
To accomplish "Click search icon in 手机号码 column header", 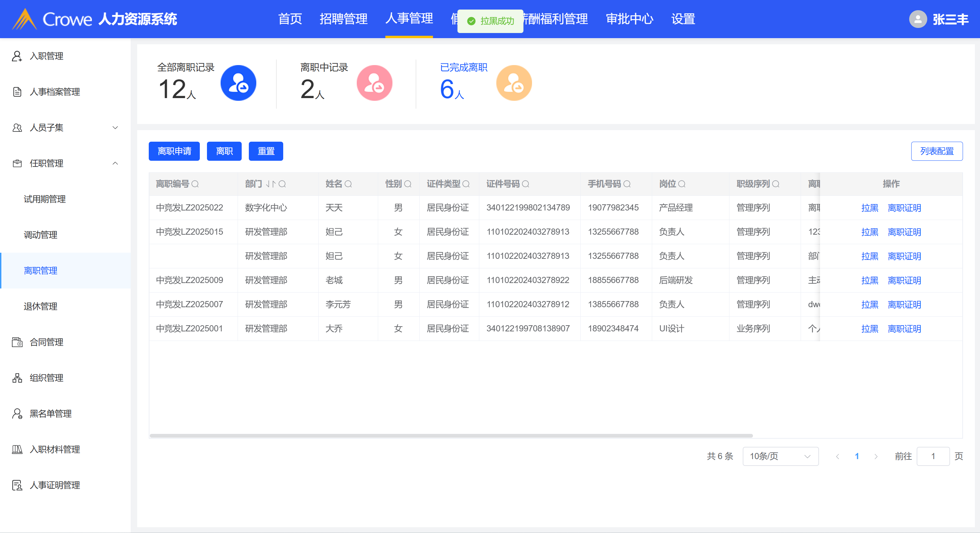I will (x=627, y=184).
